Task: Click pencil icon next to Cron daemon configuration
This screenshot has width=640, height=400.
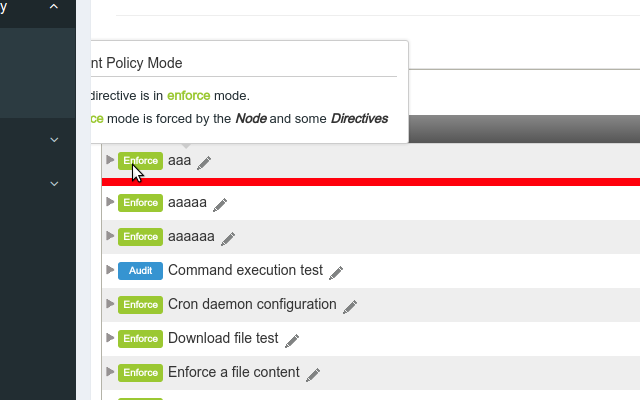Action: (350, 307)
